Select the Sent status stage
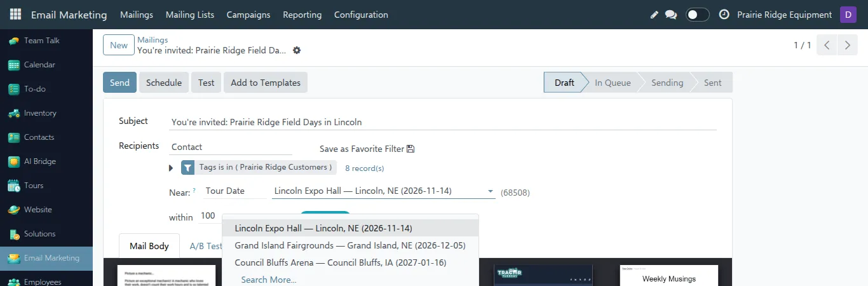 pyautogui.click(x=713, y=83)
